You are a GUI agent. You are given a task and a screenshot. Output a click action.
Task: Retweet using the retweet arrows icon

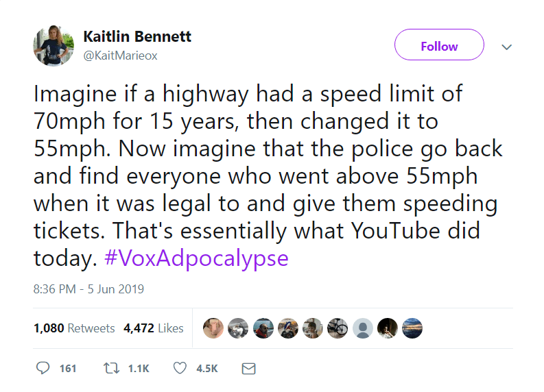(111, 369)
